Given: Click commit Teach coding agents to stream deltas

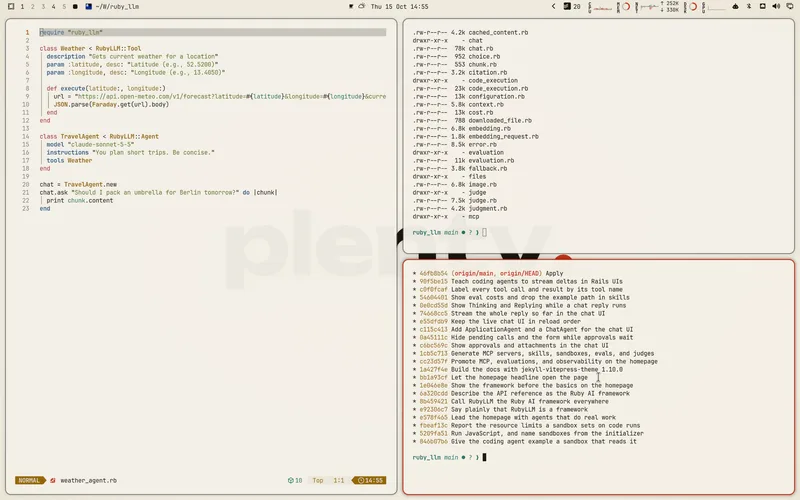Looking at the screenshot, I should (x=537, y=281).
